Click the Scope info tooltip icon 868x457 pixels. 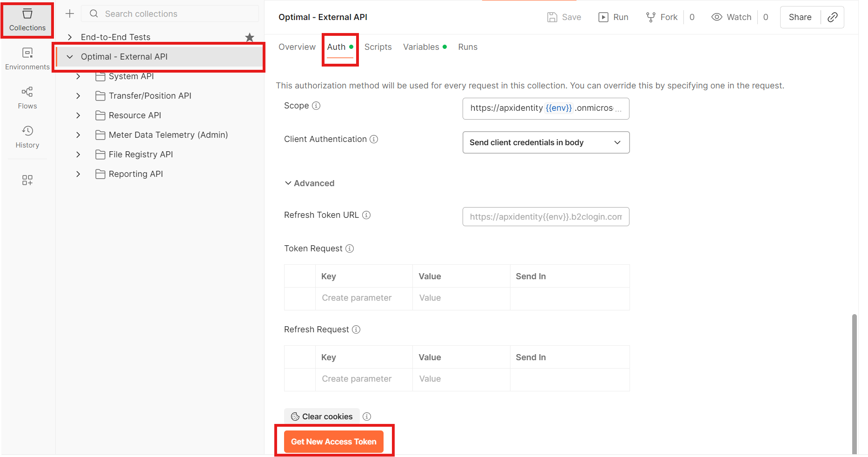317,106
